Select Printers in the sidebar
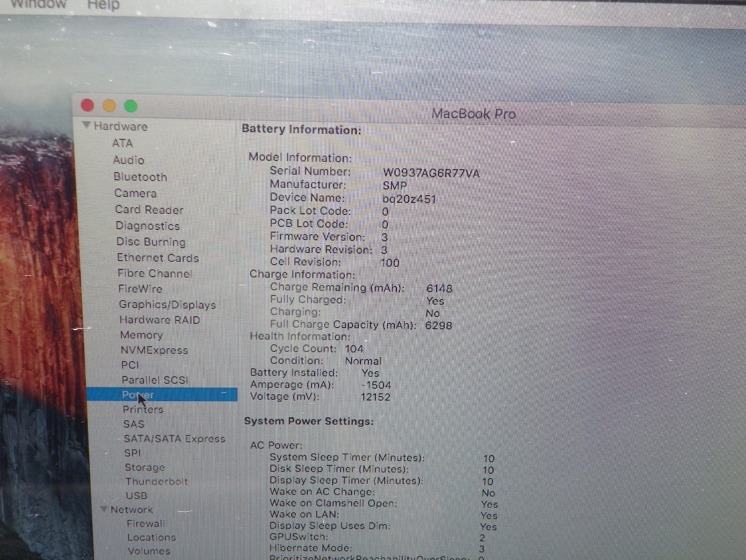746x560 pixels. click(x=143, y=410)
